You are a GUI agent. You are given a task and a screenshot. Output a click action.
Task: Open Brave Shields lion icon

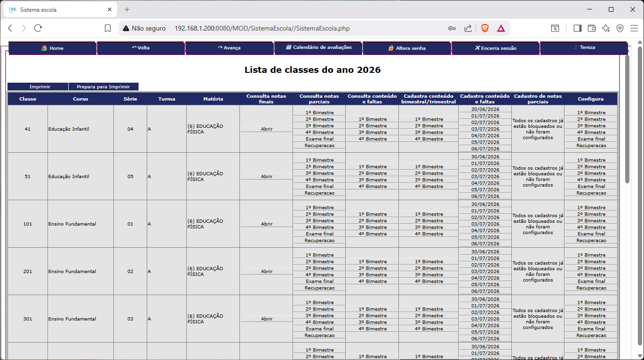485,28
